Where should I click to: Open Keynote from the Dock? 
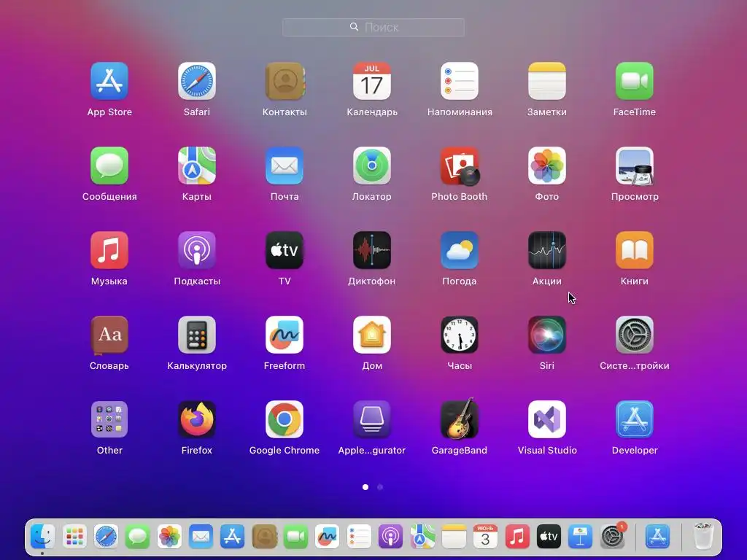pyautogui.click(x=580, y=537)
